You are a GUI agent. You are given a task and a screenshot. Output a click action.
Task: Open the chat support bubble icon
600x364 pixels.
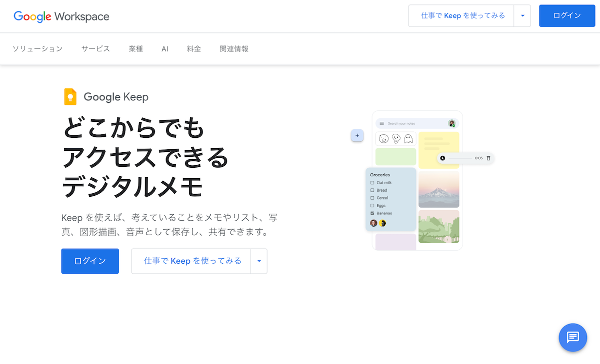(572, 338)
